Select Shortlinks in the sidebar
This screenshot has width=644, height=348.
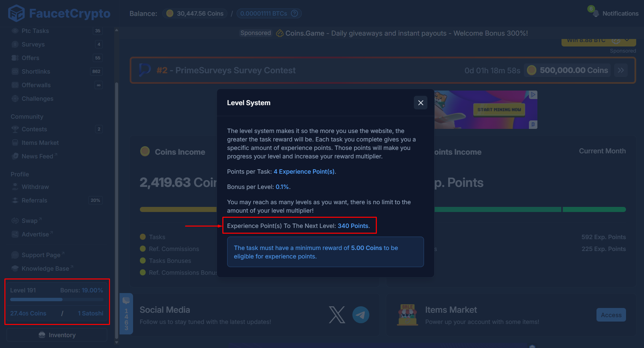pos(35,71)
